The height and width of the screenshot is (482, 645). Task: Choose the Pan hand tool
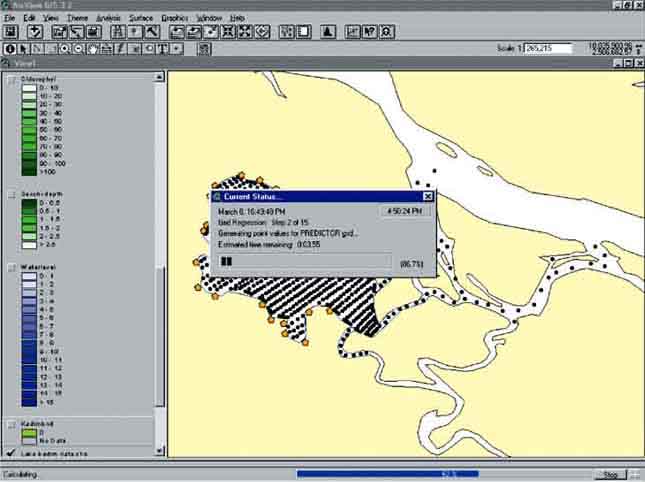92,48
